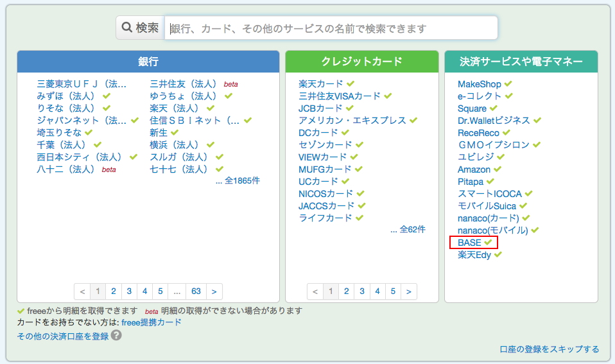Go to bank list page 5
This screenshot has width=615, height=364.
coord(160,291)
